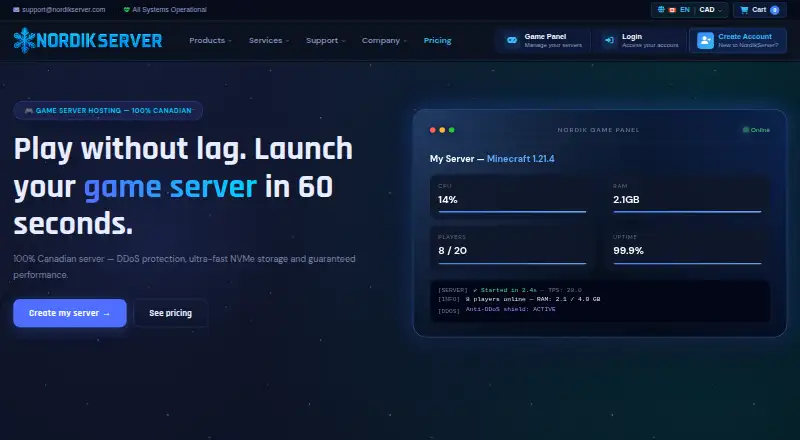Click the green heart status icon
800x440 pixels.
tap(127, 10)
